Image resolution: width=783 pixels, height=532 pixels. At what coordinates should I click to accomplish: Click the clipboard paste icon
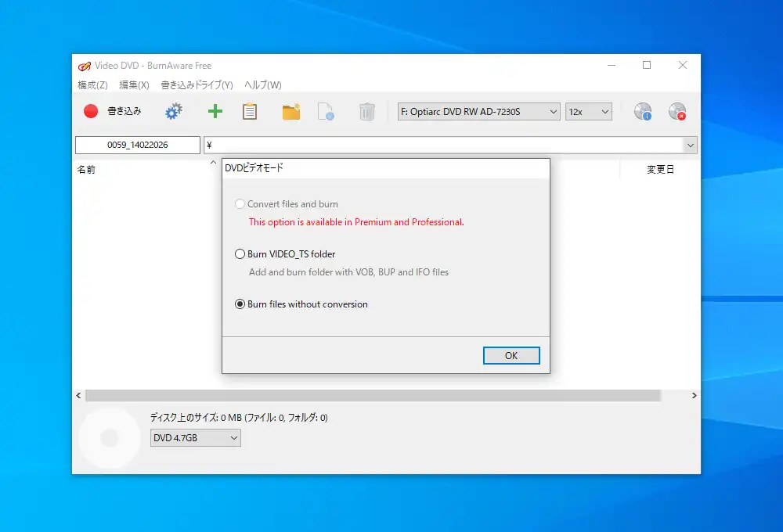tap(250, 112)
